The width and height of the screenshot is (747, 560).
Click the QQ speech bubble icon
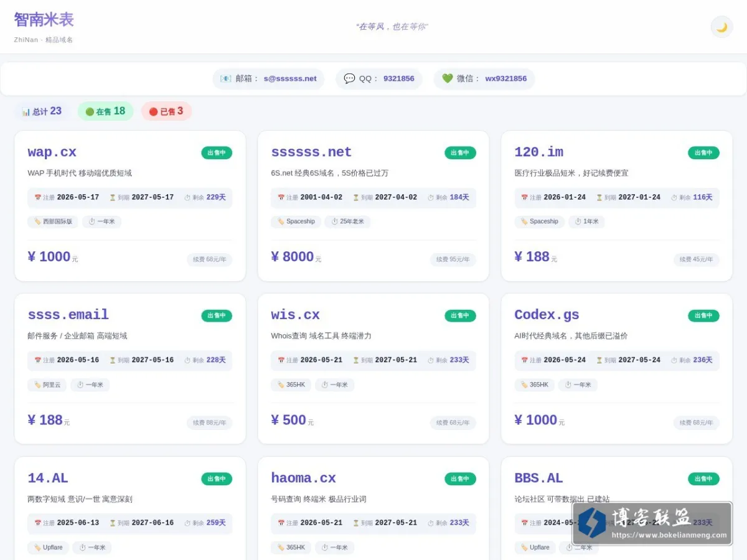349,79
